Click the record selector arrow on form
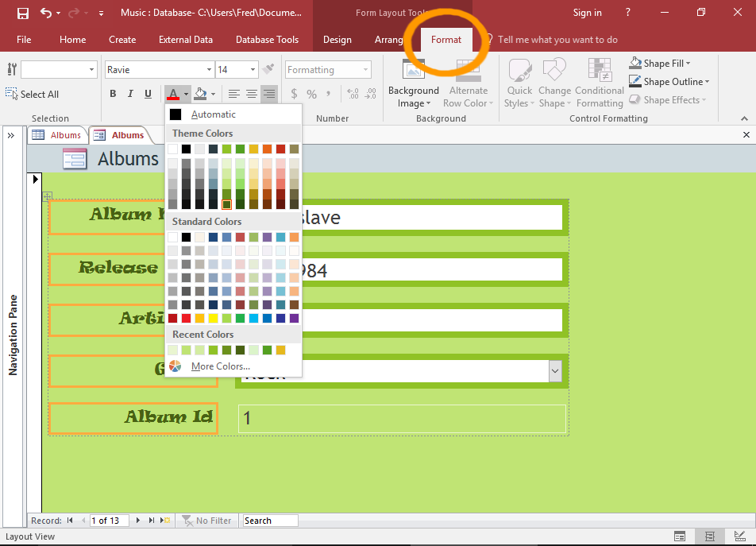This screenshot has height=546, width=756. pyautogui.click(x=35, y=180)
